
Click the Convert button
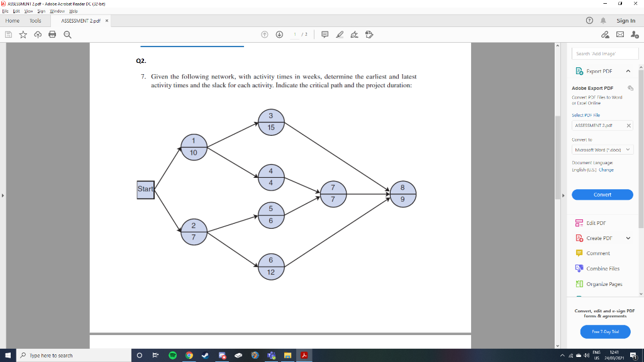point(602,194)
